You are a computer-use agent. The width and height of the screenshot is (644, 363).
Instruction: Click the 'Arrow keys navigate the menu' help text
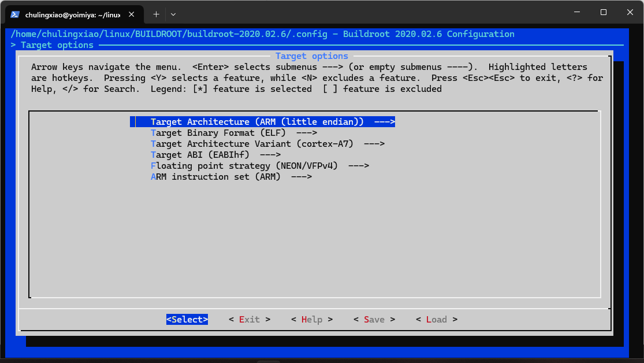click(x=106, y=67)
